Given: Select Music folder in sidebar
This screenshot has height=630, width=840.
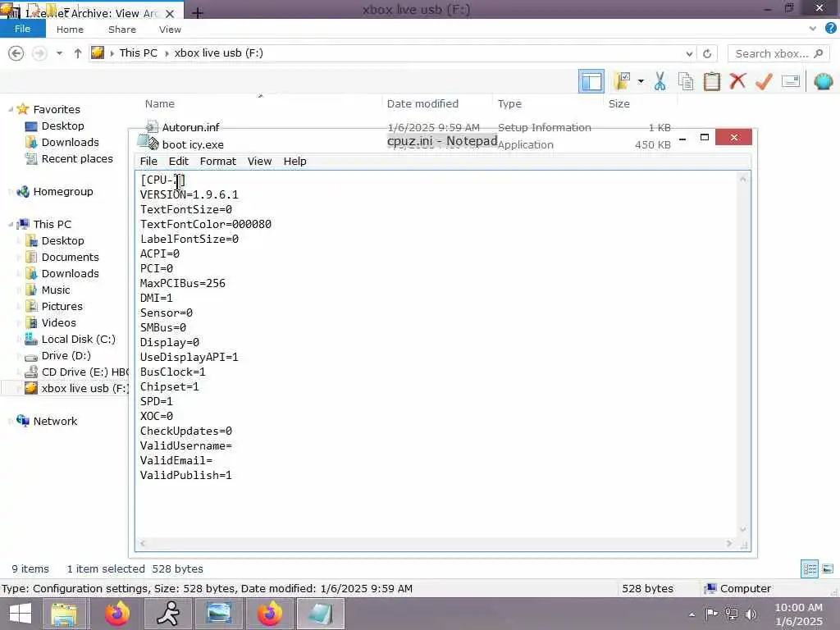Looking at the screenshot, I should click(x=56, y=290).
